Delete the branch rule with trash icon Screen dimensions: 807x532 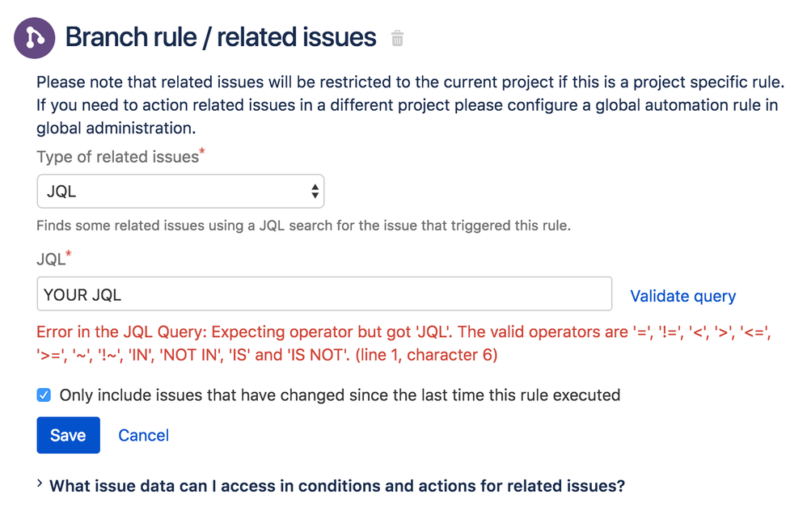[397, 39]
